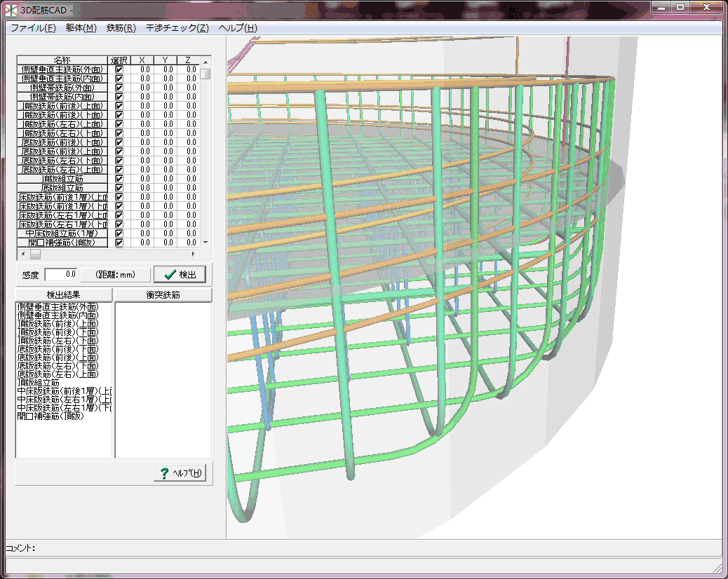Open the 鉄筋(R) menu
Viewport: 728px width, 579px height.
pos(121,28)
